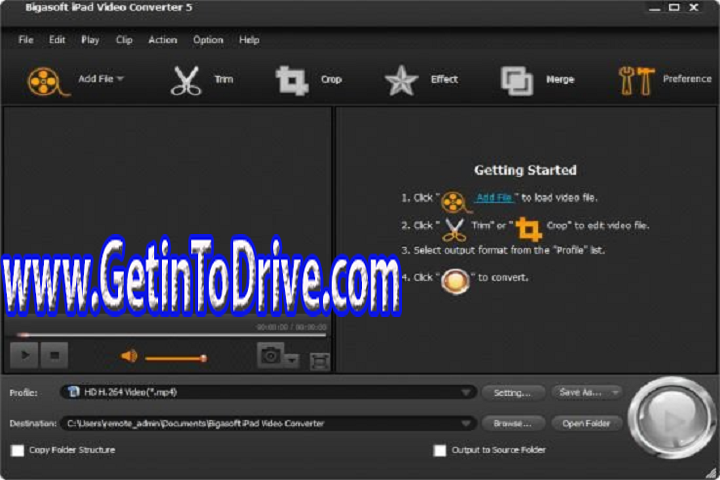Select the Crop tool icon in toolbar
The height and width of the screenshot is (480, 720).
[292, 81]
